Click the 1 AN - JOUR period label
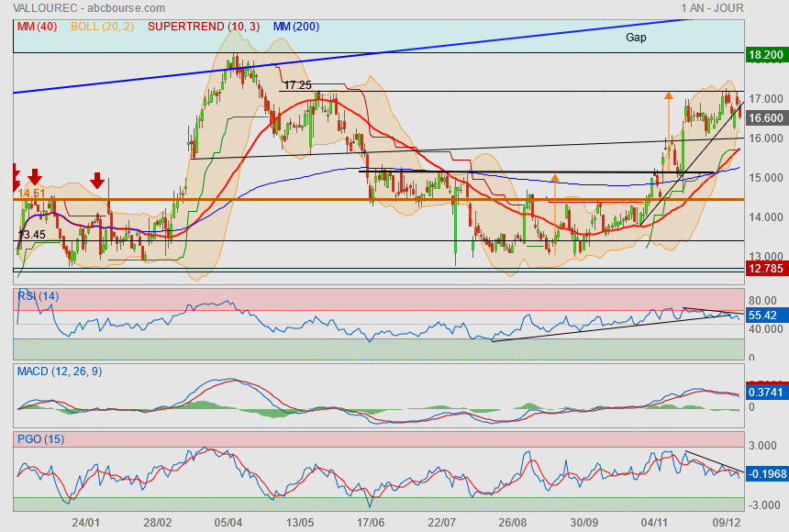The height and width of the screenshot is (532, 789). (712, 8)
